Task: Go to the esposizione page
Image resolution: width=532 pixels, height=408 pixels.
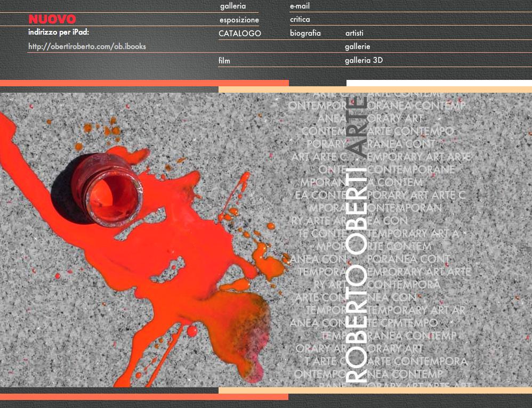Action: tap(239, 20)
